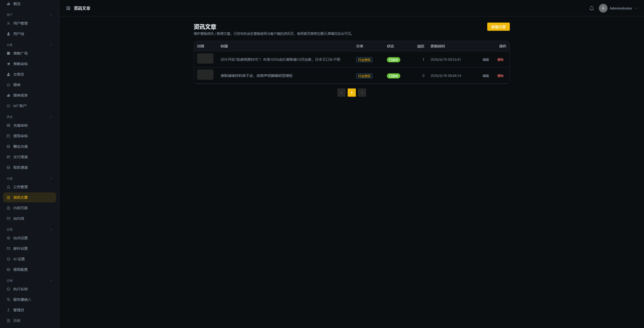Screen dimensions: 644x328
Task: Collapse the 用户 sidebar section
Action: [51, 15]
